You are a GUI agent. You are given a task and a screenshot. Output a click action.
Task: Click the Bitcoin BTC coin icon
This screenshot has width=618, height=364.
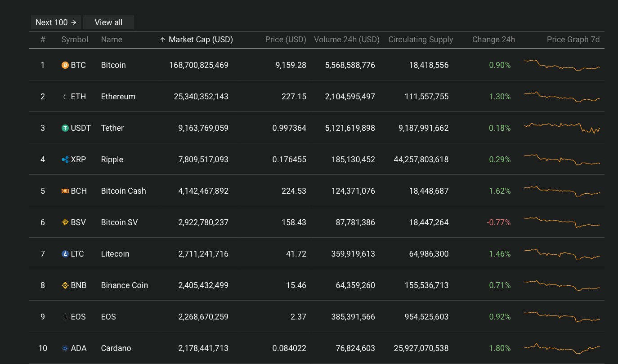pyautogui.click(x=65, y=65)
